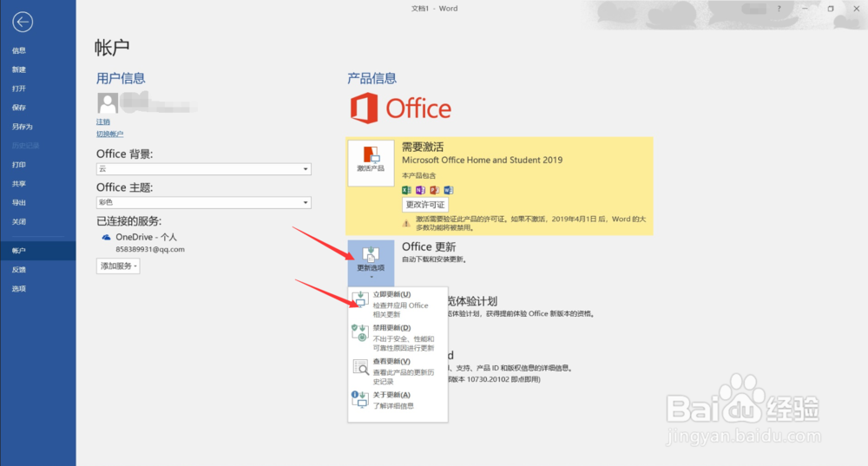The width and height of the screenshot is (868, 466).
Task: Open the 添加服务 dropdown button
Action: (118, 266)
